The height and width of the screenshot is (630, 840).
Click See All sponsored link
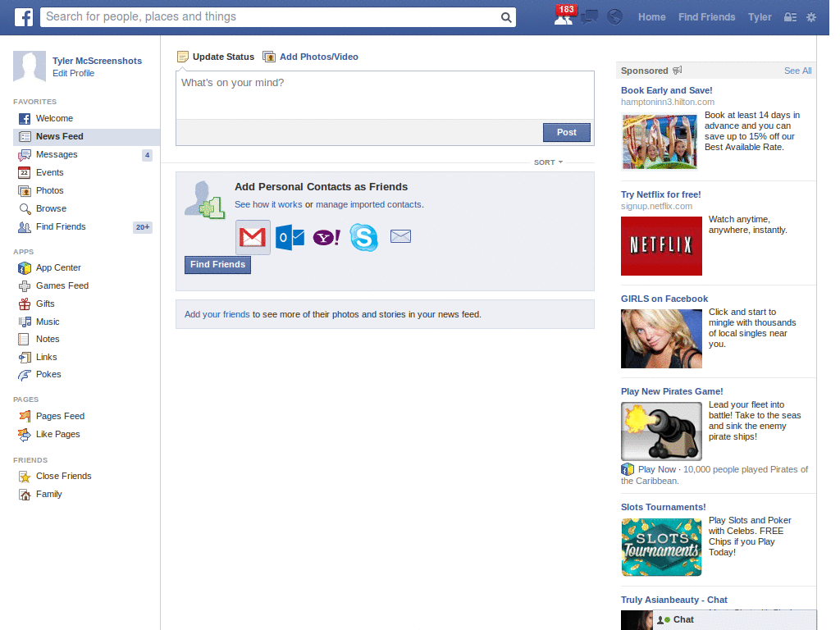797,71
